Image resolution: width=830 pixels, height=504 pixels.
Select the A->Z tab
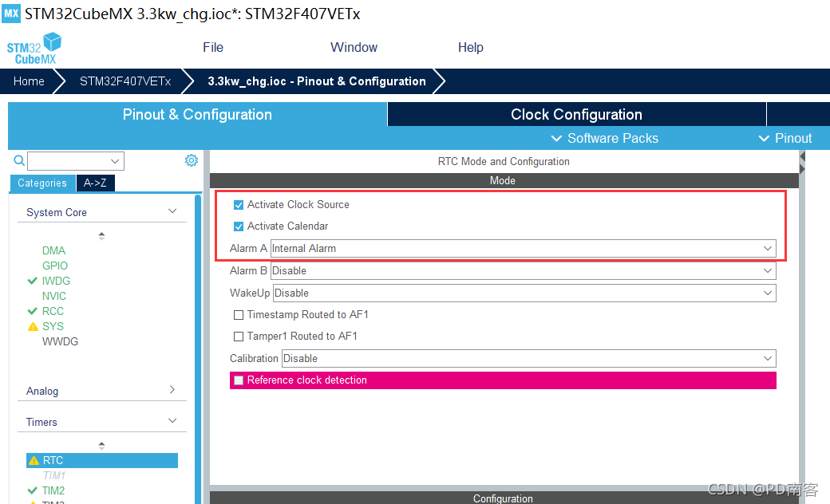coord(95,183)
